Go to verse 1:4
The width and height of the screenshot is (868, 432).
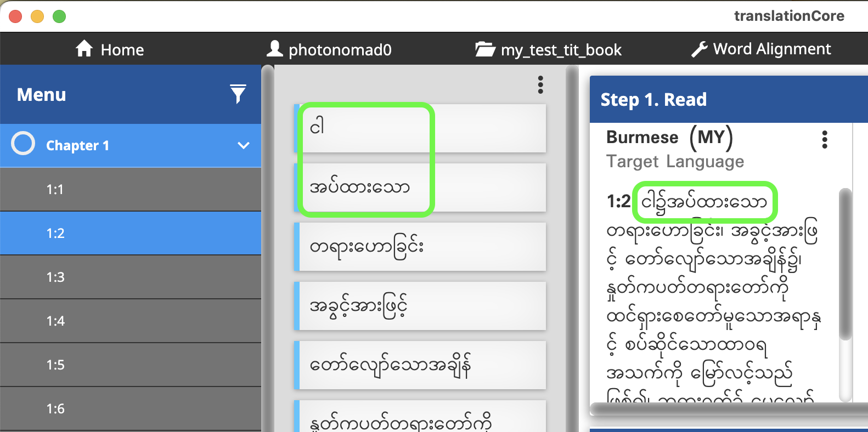(131, 321)
